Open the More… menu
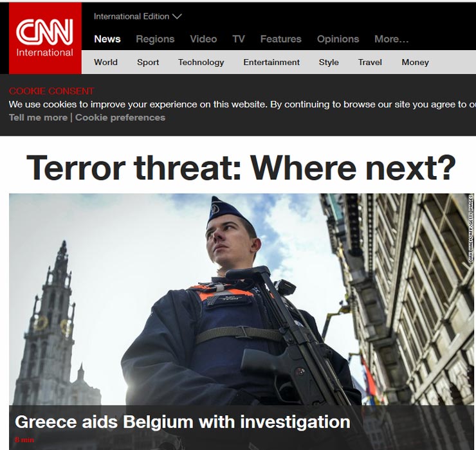The image size is (476, 450). (392, 39)
